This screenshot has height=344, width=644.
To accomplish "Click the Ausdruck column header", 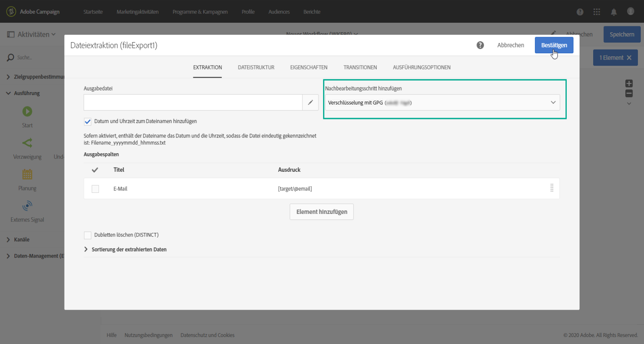I will (289, 170).
